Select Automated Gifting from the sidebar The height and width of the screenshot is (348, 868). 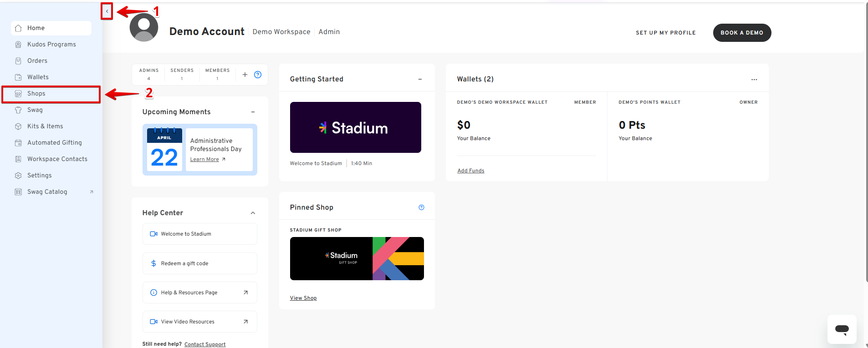click(55, 143)
